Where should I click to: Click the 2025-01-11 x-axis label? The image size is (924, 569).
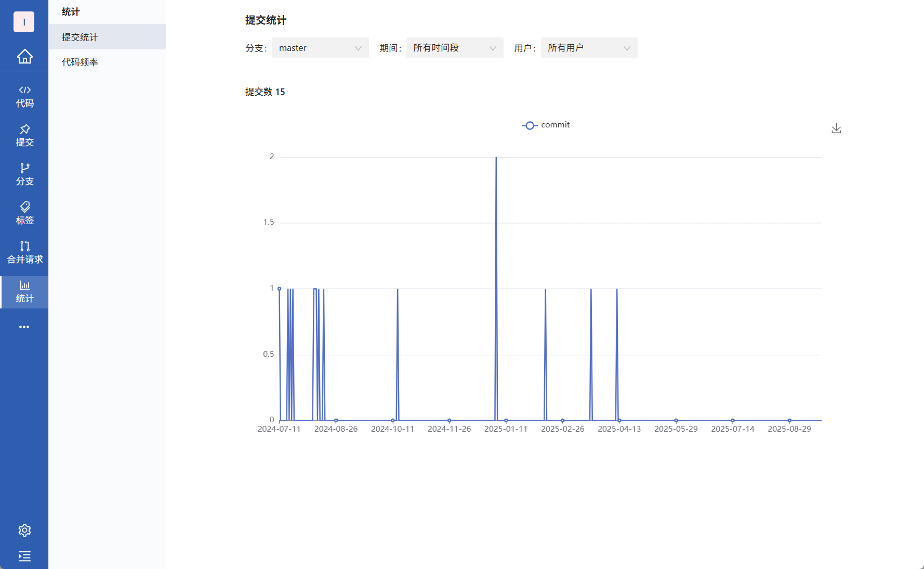pos(506,429)
